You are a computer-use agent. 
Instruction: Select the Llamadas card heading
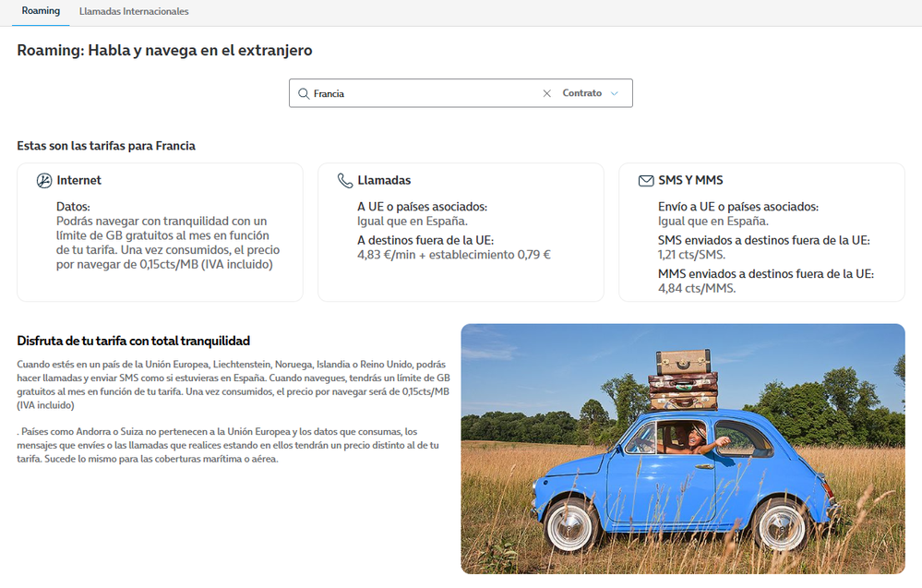[384, 181]
